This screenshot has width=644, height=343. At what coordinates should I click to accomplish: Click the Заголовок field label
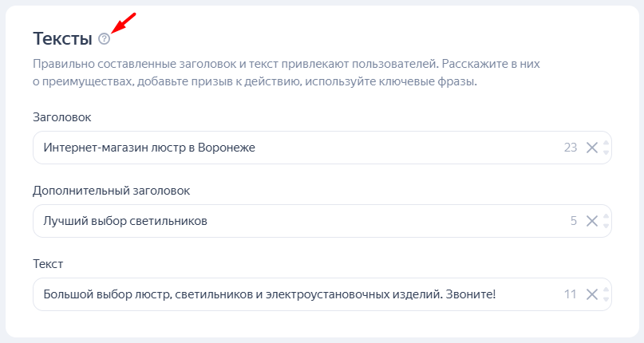tap(62, 117)
